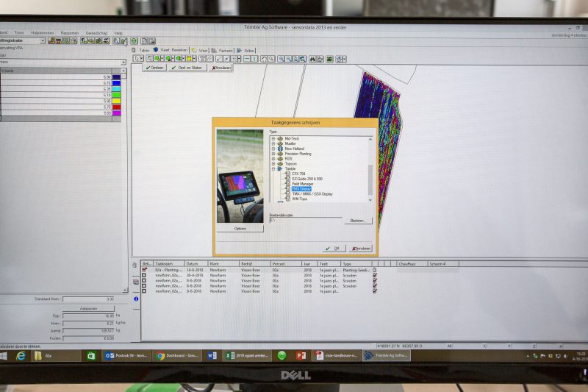Select EZ-Guide 250 & 500 in the tree
The image size is (588, 392).
307,179
